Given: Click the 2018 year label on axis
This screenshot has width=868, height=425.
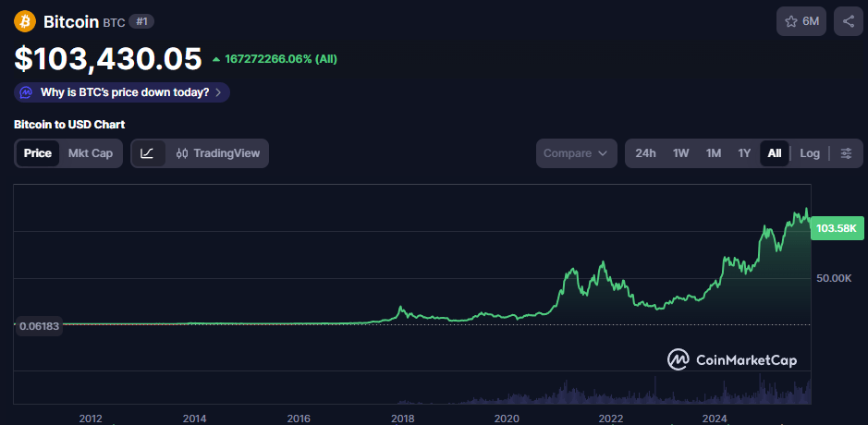Looking at the screenshot, I should coord(402,418).
